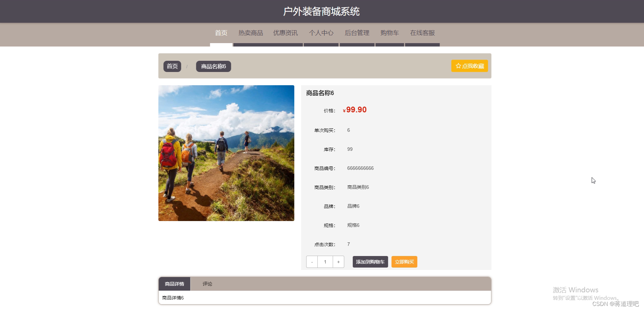Click 添加到购物车 add to cart
Screen dimensions: 644x310
(370, 262)
